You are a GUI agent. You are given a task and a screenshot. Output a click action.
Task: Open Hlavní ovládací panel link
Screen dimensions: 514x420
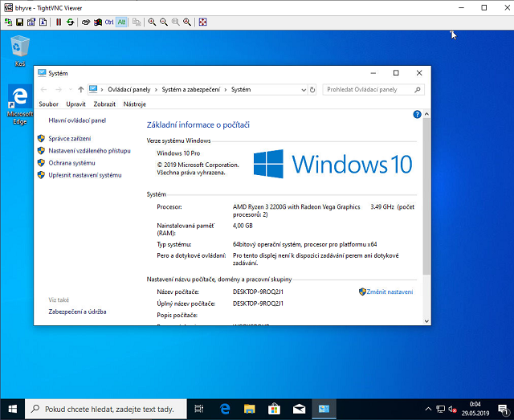coord(77,120)
